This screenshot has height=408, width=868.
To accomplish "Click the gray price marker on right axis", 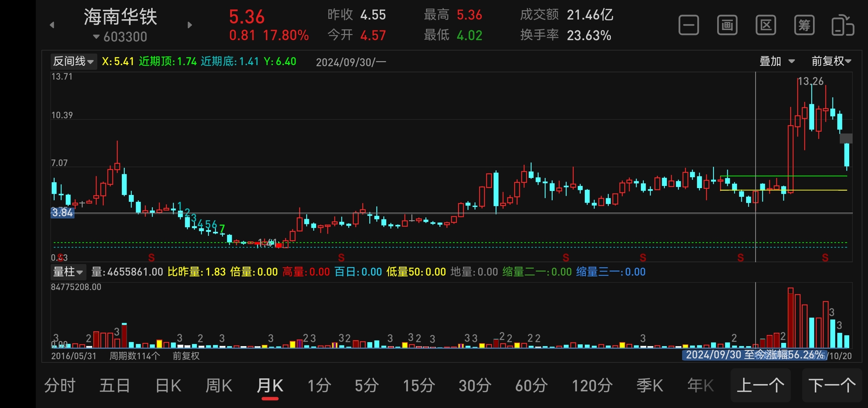I will pos(846,139).
